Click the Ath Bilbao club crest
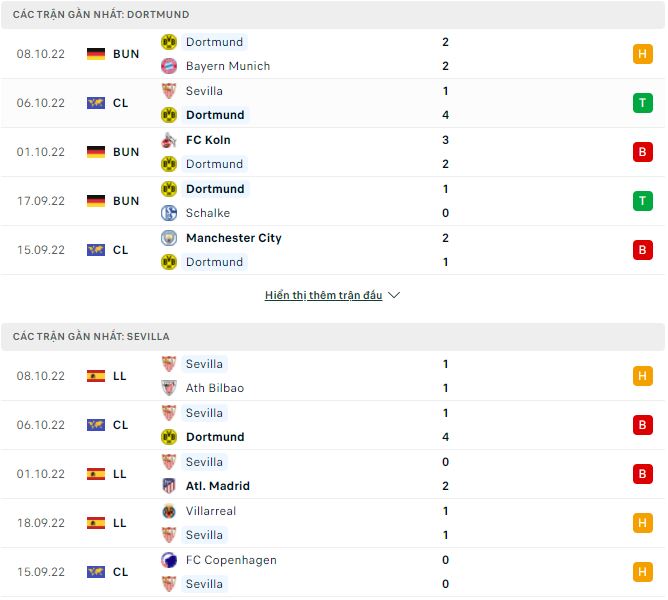The width and height of the screenshot is (668, 600). click(x=168, y=388)
